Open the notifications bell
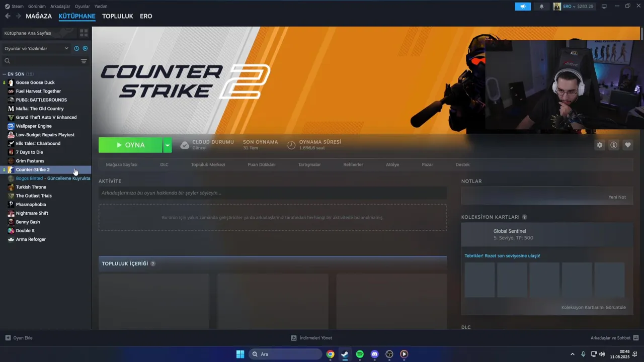 point(541,7)
